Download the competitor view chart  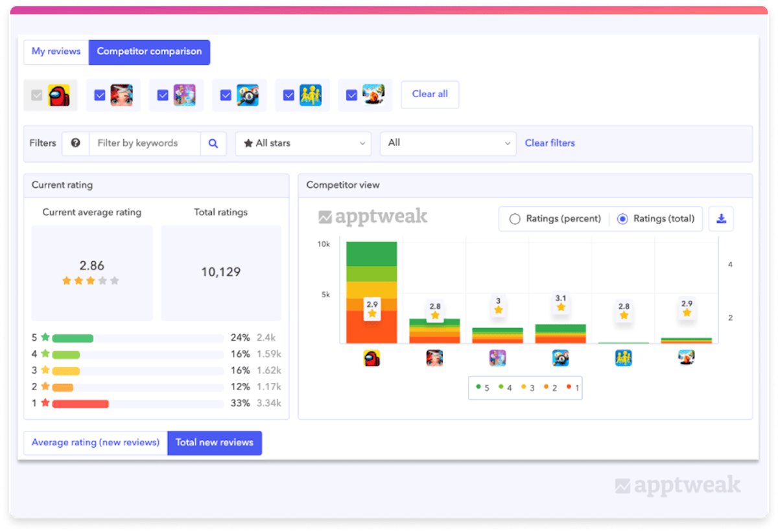[721, 219]
